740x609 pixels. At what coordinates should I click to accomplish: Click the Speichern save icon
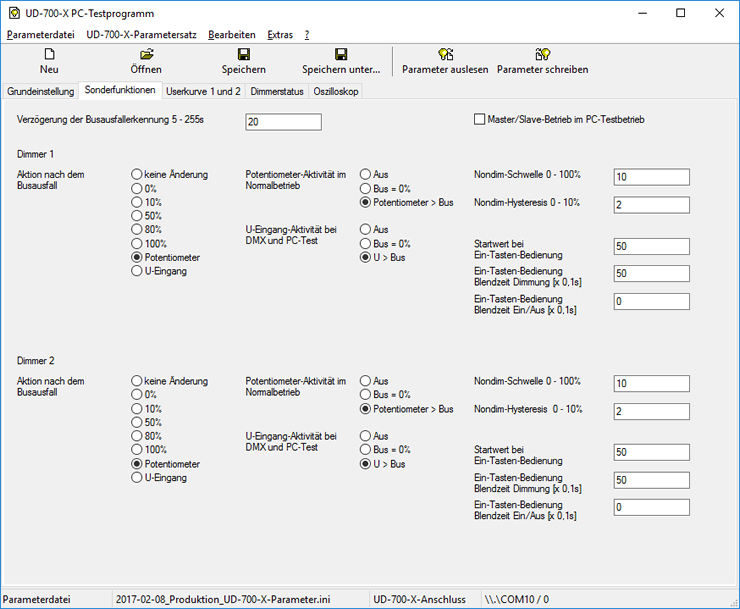point(243,54)
